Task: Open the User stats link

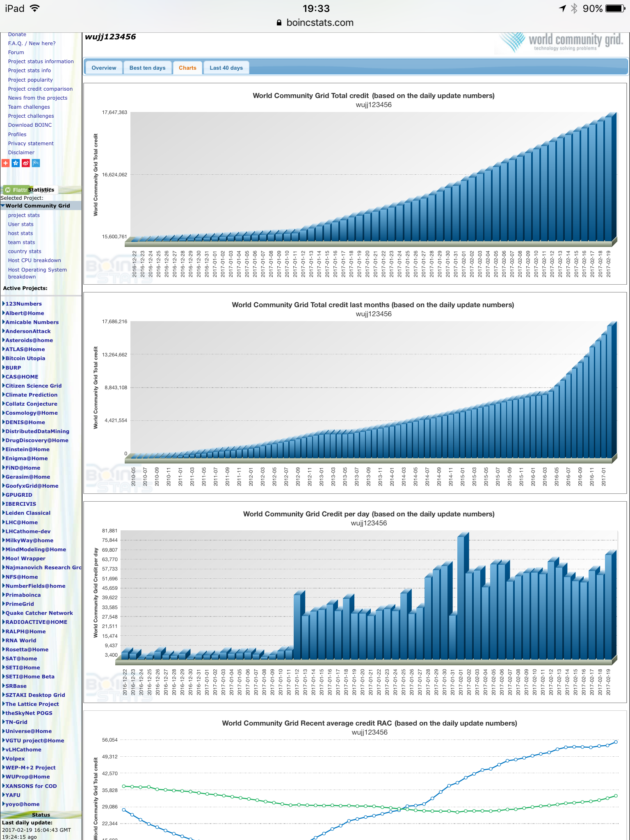Action: (x=21, y=224)
